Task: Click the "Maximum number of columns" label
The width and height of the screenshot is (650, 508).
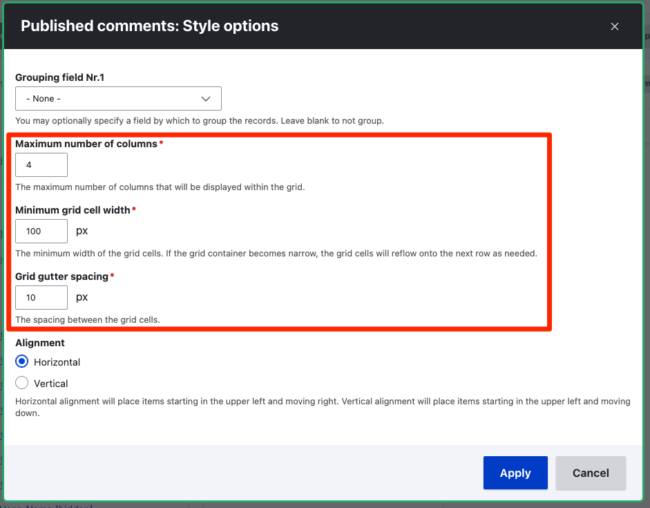Action: [86, 144]
